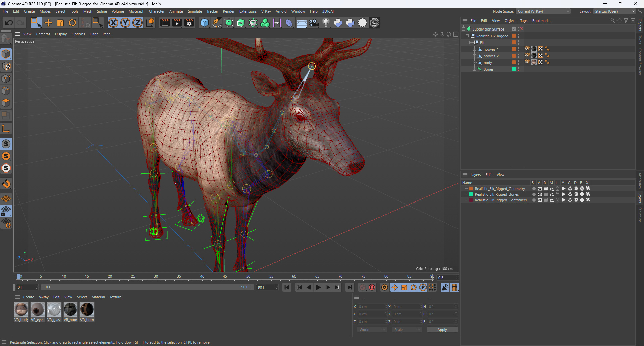
Task: Select the VR_body material thumbnail
Action: 21,309
